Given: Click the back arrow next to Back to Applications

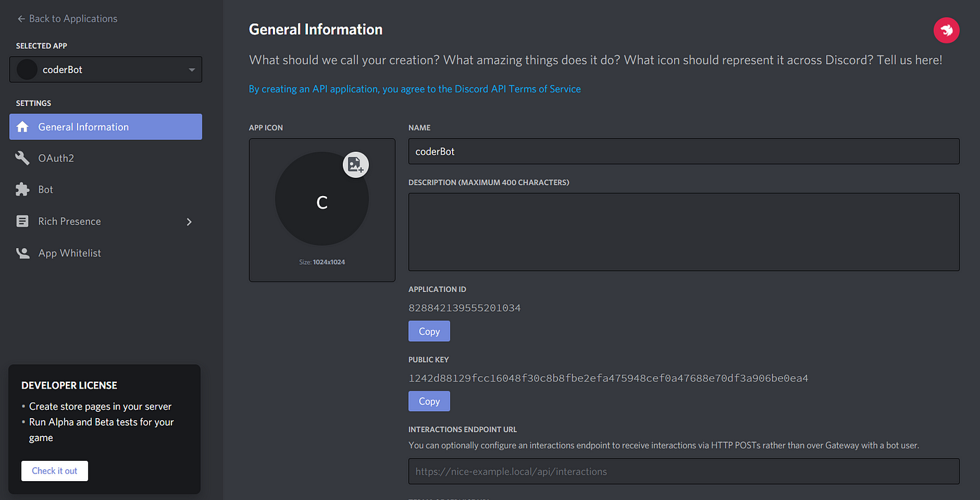Looking at the screenshot, I should [21, 19].
